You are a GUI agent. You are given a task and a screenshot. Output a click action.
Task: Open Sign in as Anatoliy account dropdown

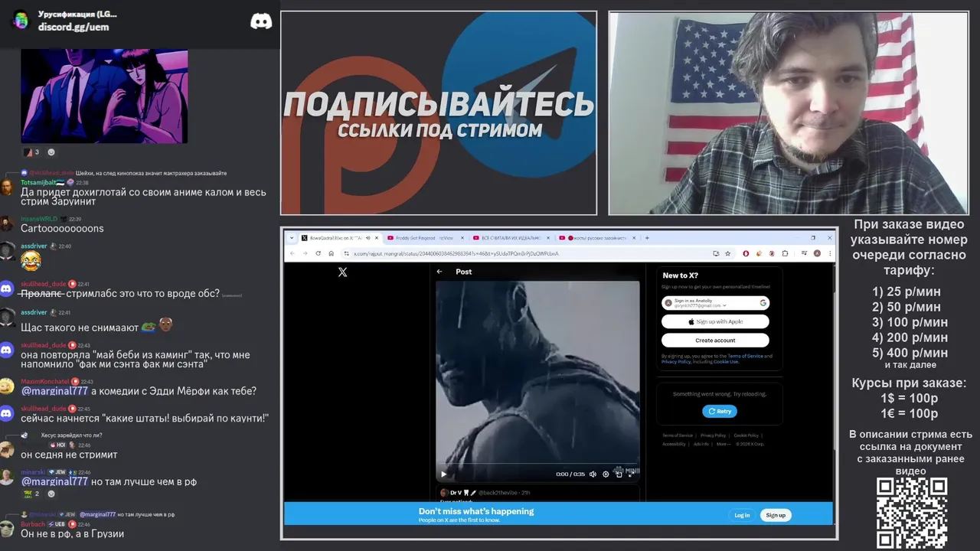click(x=715, y=303)
